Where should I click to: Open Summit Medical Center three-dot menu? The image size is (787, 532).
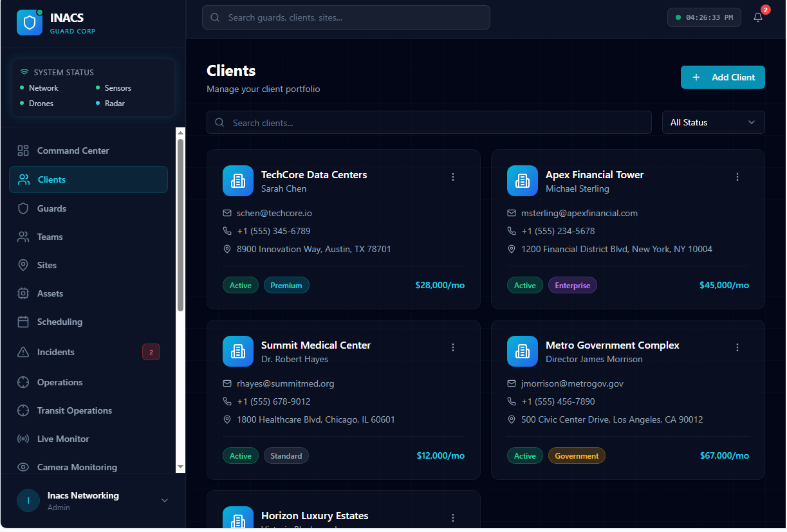[453, 347]
